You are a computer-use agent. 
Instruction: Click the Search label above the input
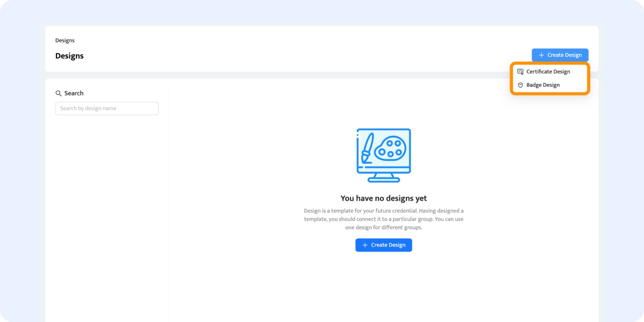pos(74,93)
